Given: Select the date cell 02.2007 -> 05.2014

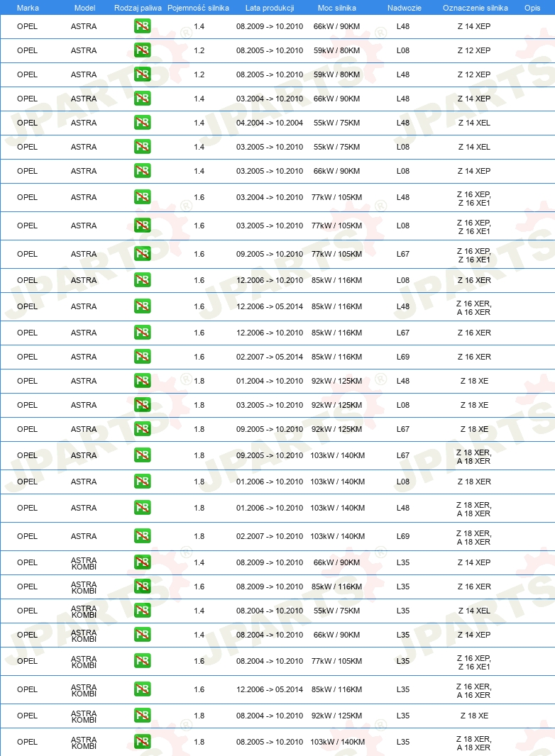Looking at the screenshot, I should pyautogui.click(x=270, y=357).
